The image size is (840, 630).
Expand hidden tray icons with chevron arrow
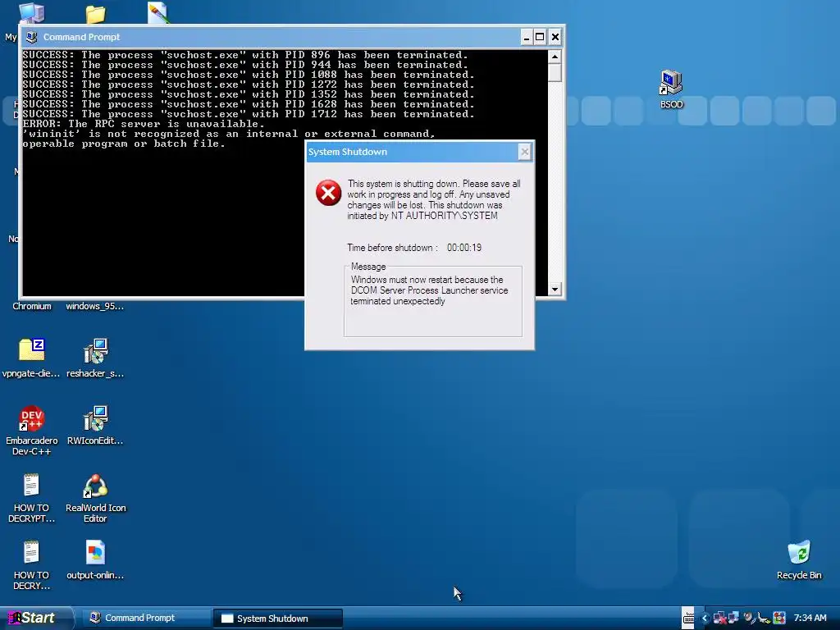pos(705,619)
